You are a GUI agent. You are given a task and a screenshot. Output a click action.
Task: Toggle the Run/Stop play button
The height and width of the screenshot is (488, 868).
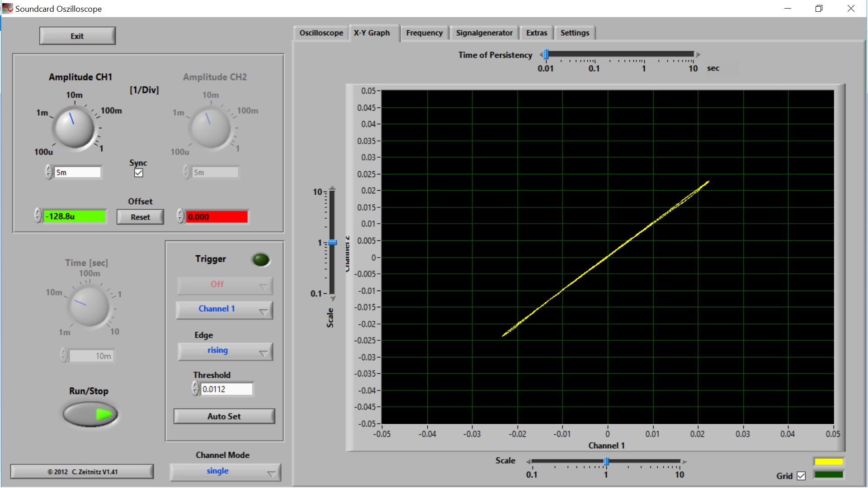[90, 414]
